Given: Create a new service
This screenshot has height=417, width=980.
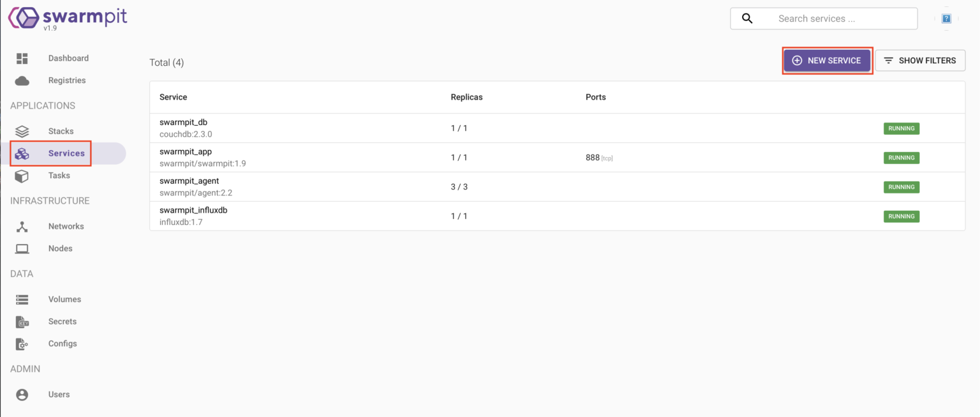Looking at the screenshot, I should click(x=827, y=61).
